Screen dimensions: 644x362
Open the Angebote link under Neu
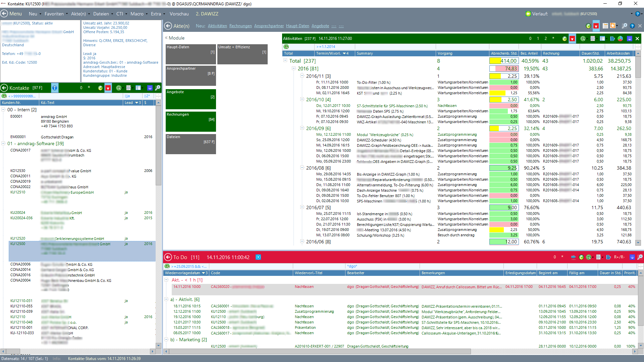(x=320, y=26)
